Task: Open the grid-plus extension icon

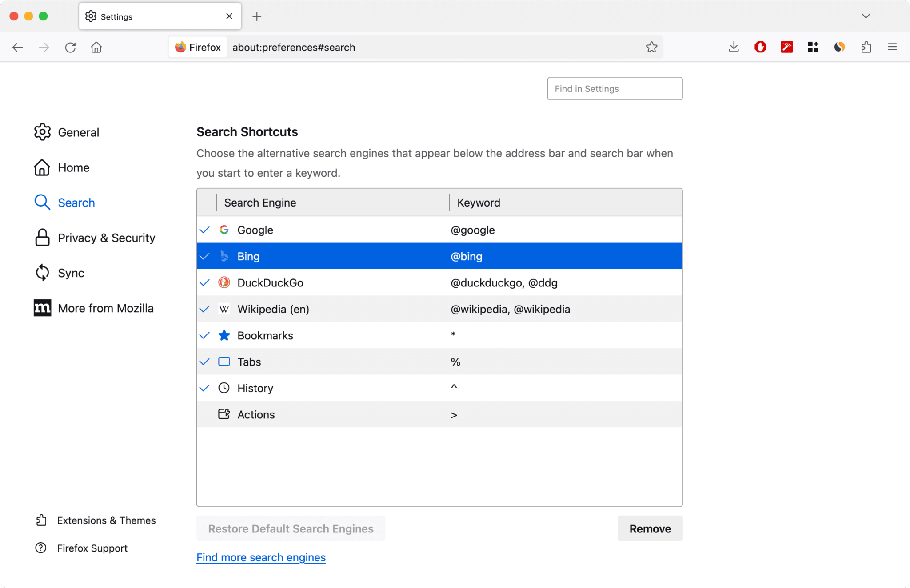Action: click(x=813, y=47)
